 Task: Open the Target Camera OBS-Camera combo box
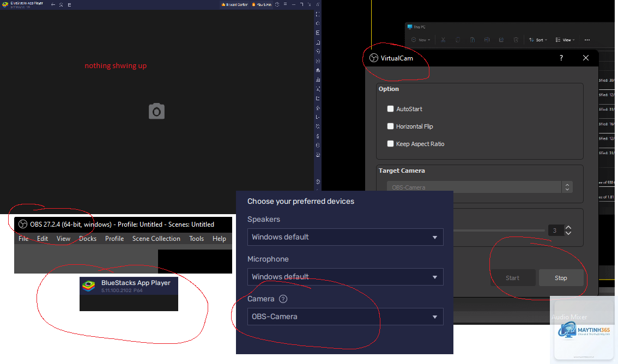[x=480, y=187]
